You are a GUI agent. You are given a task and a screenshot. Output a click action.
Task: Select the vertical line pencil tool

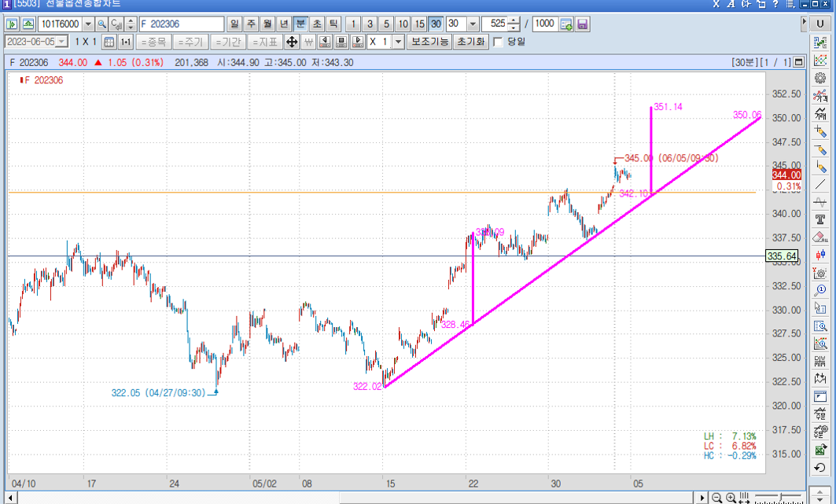[820, 167]
